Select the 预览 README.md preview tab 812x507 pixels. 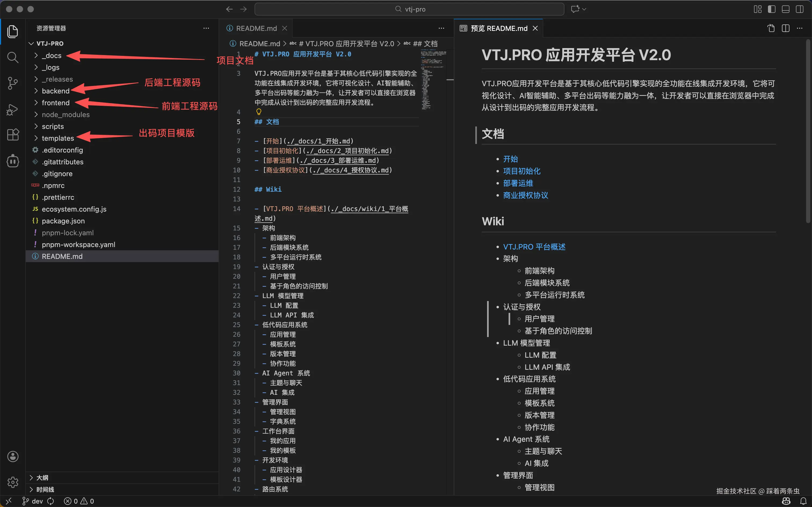tap(499, 28)
